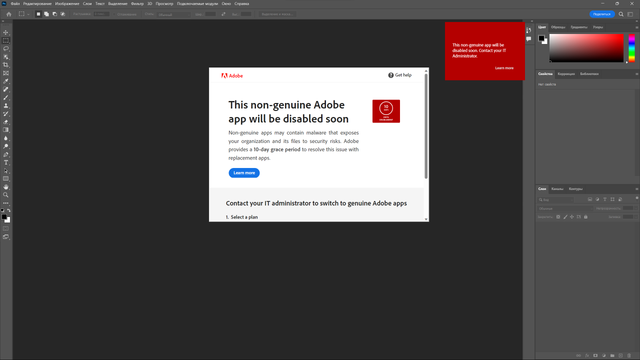Toggle Quick Mask mode in the toolbox
640x360 pixels.
click(x=6, y=229)
